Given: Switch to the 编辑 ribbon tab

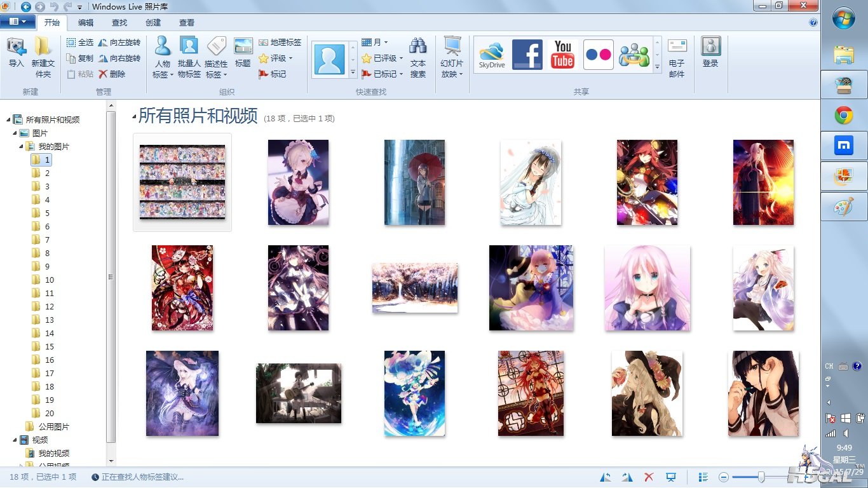Looking at the screenshot, I should point(86,22).
